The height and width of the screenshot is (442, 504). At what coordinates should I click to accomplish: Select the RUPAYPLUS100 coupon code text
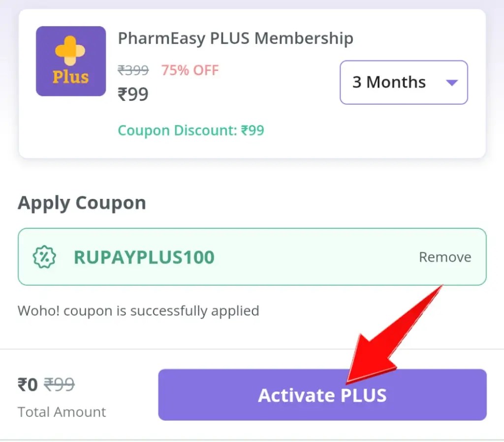pyautogui.click(x=145, y=256)
